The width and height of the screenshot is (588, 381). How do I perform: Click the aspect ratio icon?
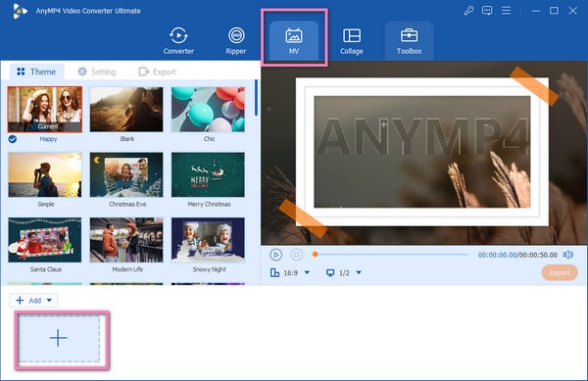pyautogui.click(x=274, y=272)
